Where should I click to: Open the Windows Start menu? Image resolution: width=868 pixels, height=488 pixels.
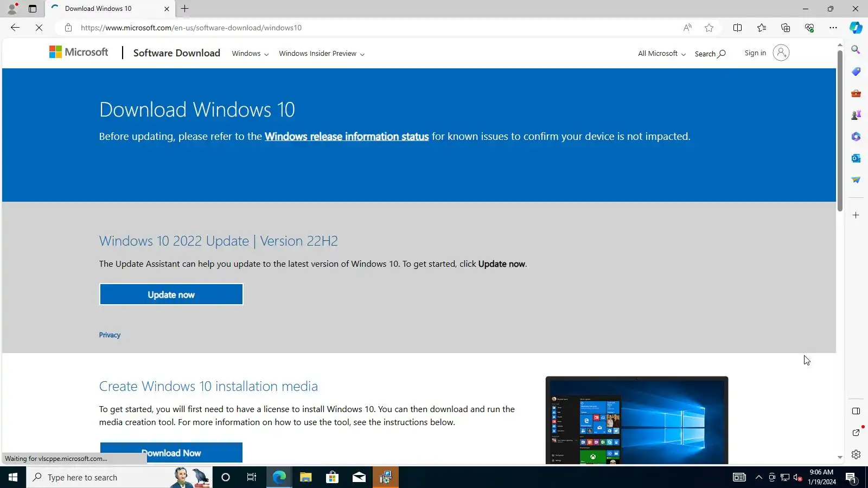click(13, 477)
